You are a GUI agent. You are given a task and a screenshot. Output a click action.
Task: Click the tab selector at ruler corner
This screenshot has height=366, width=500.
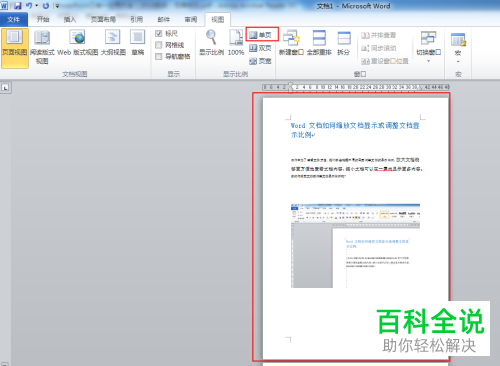[5, 88]
